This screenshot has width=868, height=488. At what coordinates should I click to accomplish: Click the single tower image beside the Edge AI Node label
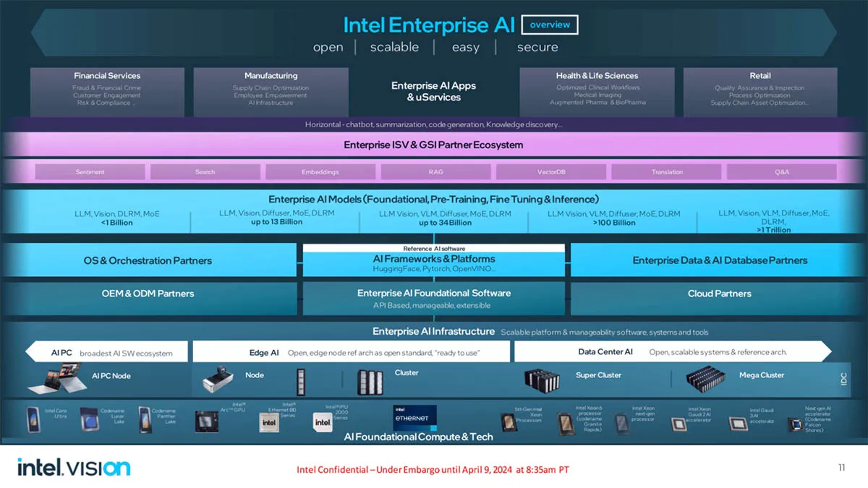pyautogui.click(x=301, y=382)
